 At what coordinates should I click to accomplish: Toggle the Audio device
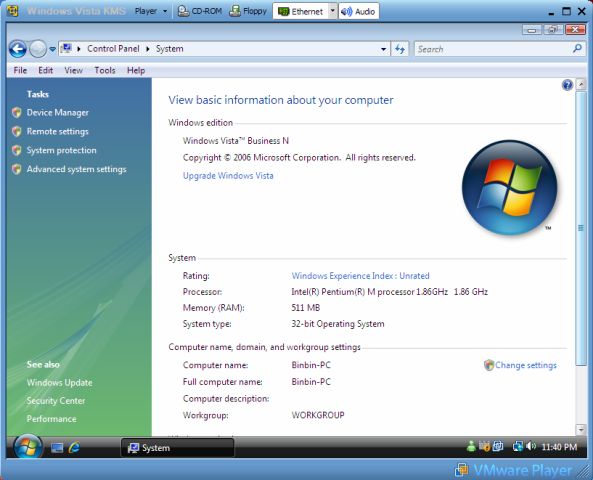click(x=358, y=11)
